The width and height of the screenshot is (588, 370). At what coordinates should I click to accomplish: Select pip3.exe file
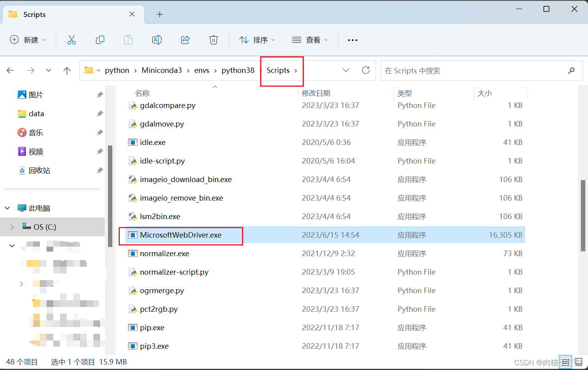(154, 346)
